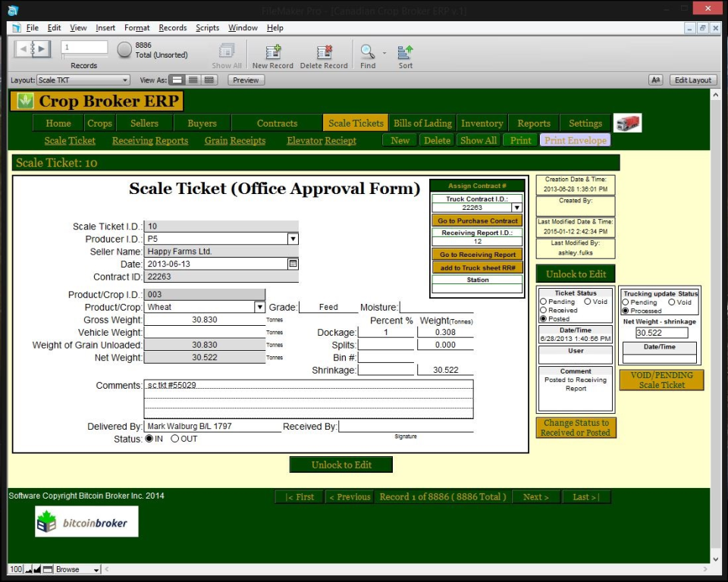
Task: Switch to Form view icon
Action: click(177, 80)
